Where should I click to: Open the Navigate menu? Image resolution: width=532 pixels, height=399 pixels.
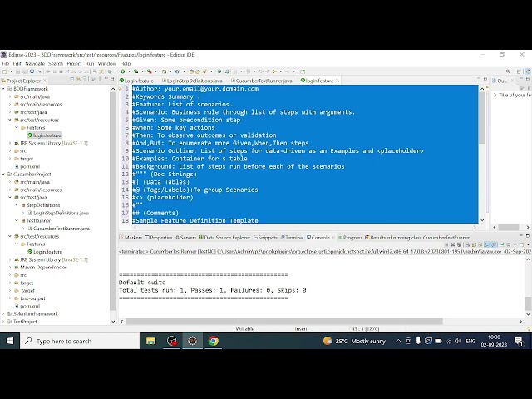tap(35, 63)
